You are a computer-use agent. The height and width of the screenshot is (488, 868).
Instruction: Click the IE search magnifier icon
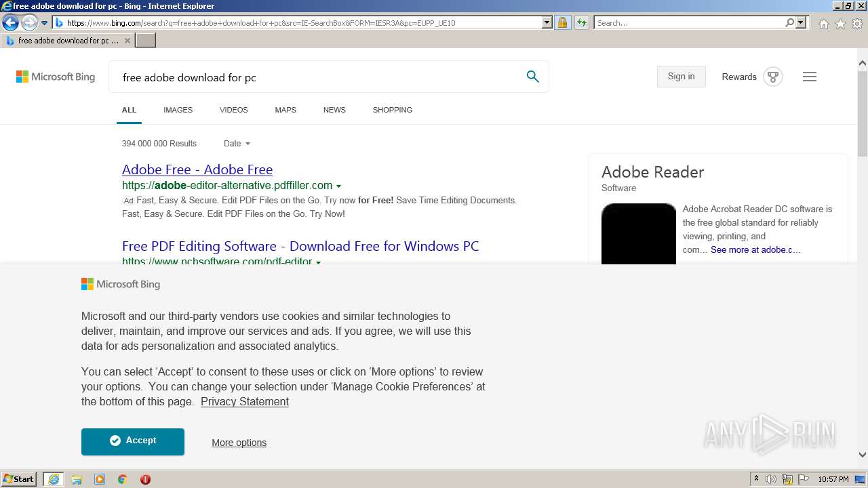pos(789,23)
